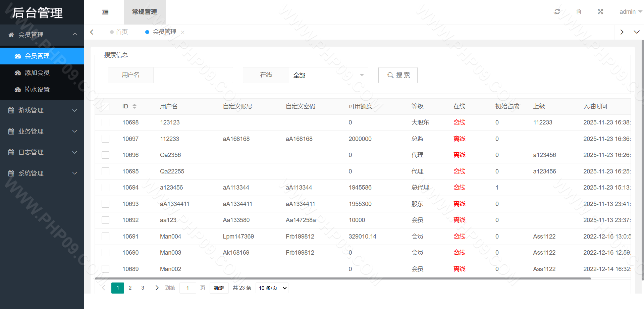Screen dimensions: 644x309
Task: Open the 在线 status dropdown
Action: click(x=328, y=75)
